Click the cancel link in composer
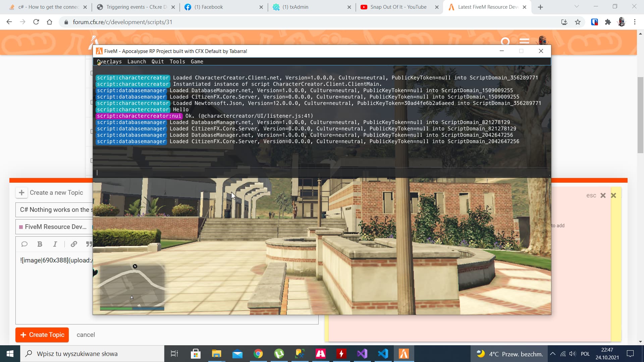 [x=86, y=335]
